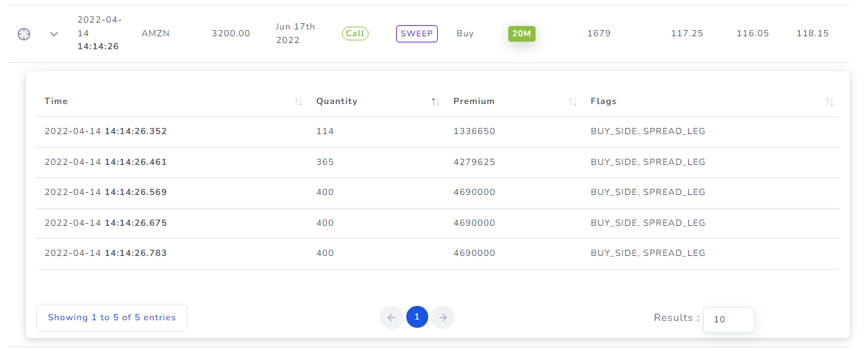The height and width of the screenshot is (349, 868).
Task: Sort by Premium column arrows
Action: tap(573, 101)
